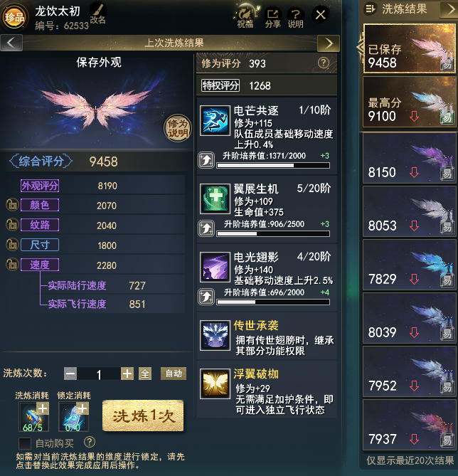This screenshot has width=458, height=476.
Task: Click the 电芒共逐 skill icon
Action: pos(215,120)
